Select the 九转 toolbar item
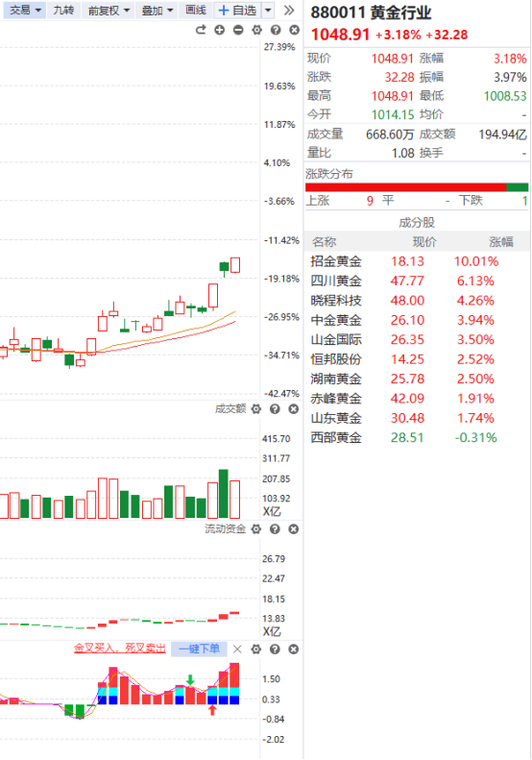 coord(63,11)
